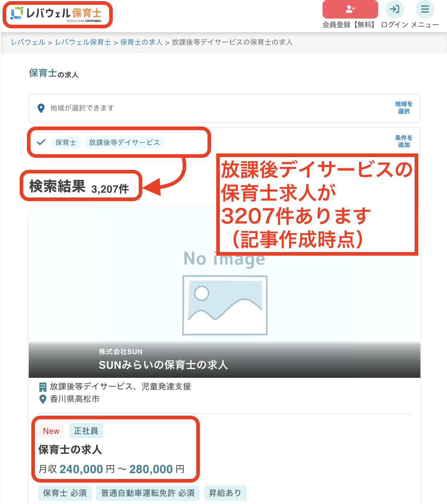The width and height of the screenshot is (447, 504).
Task: Navigate to 保育士の求人 breadcrumb link
Action: (x=141, y=42)
